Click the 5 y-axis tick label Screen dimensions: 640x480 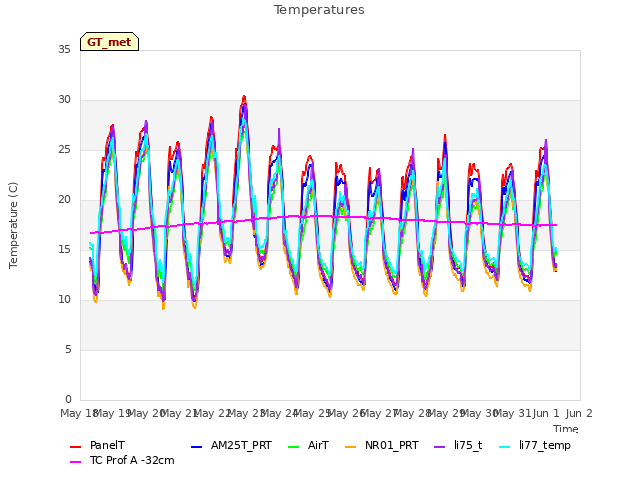(68, 349)
